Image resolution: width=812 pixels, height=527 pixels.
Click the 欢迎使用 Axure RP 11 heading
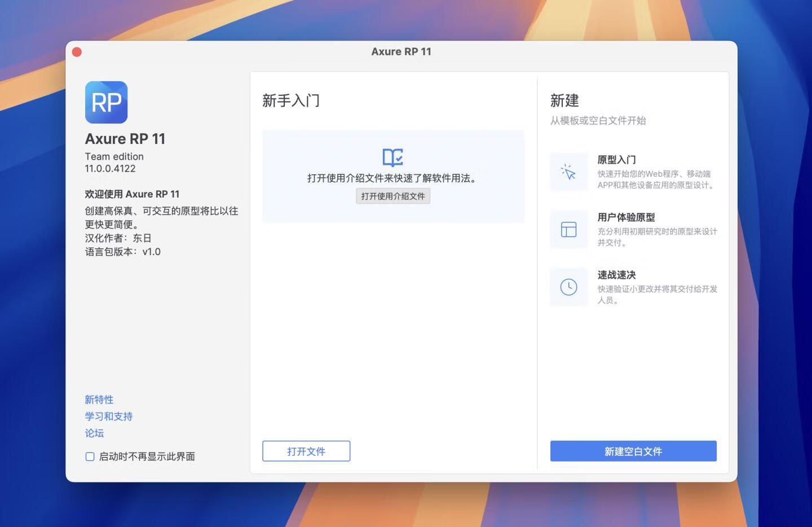[x=132, y=194]
